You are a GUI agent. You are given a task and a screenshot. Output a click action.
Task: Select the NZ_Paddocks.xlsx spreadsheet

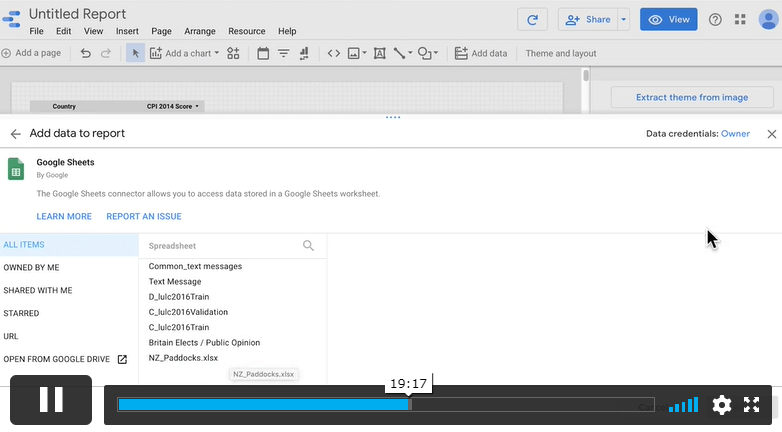(x=183, y=358)
